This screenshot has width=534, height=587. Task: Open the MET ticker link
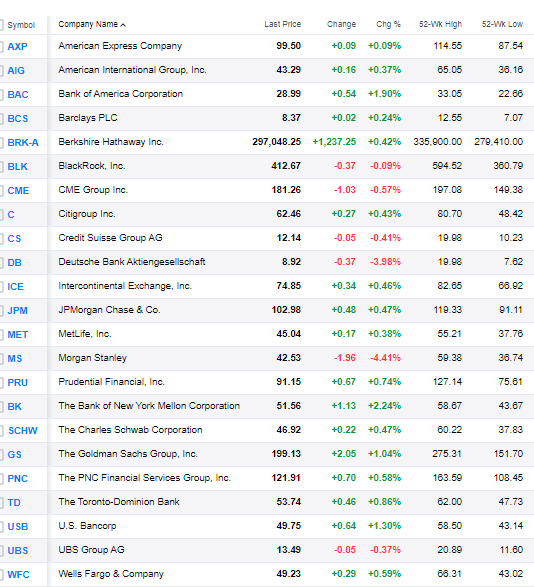click(x=18, y=334)
